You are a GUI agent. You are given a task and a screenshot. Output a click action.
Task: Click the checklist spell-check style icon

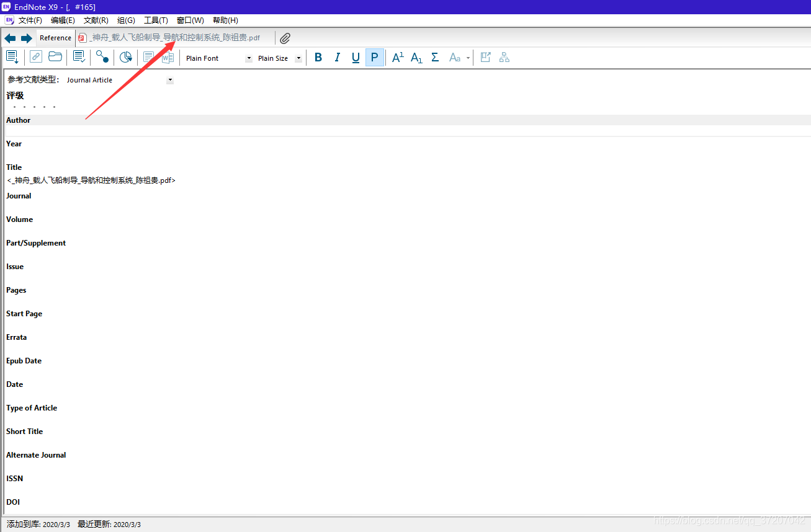[x=79, y=57]
